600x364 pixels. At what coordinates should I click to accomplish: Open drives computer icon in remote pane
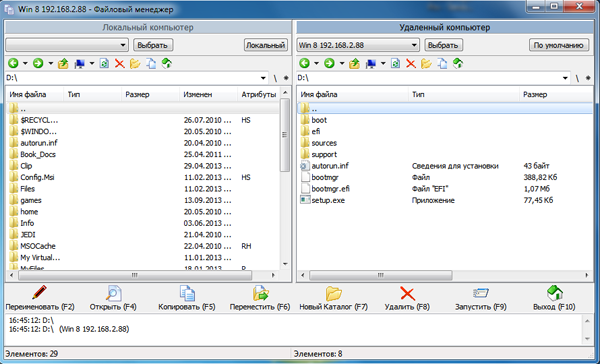click(x=371, y=64)
